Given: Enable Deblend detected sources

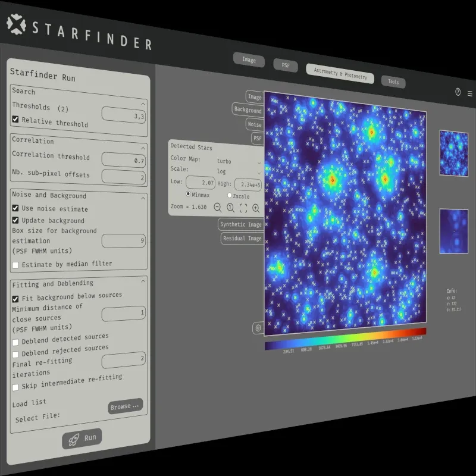Looking at the screenshot, I should [15, 343].
